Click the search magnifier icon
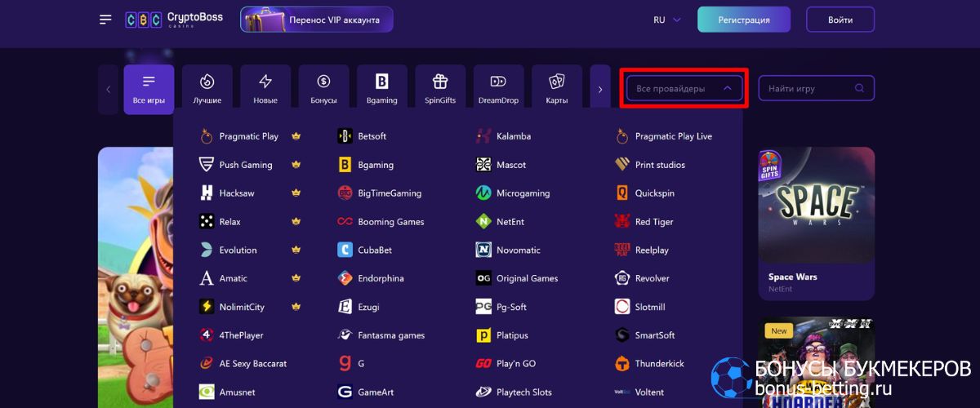This screenshot has width=980, height=408. [x=859, y=88]
